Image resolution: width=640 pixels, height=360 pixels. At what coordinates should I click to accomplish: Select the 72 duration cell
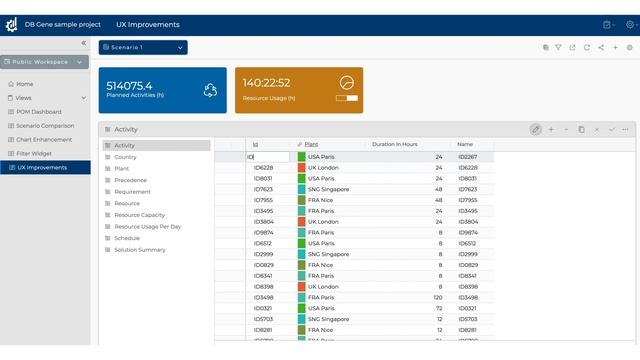(x=439, y=309)
